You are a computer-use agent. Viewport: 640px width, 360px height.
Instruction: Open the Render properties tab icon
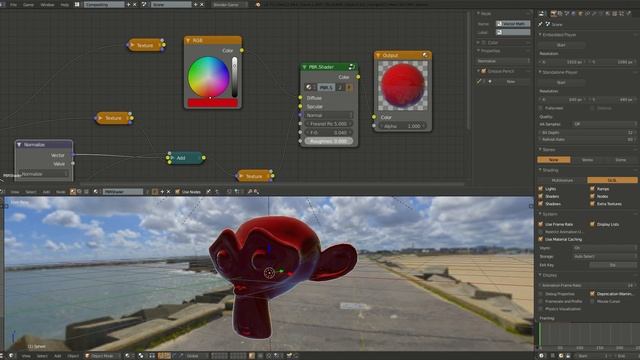553,13
